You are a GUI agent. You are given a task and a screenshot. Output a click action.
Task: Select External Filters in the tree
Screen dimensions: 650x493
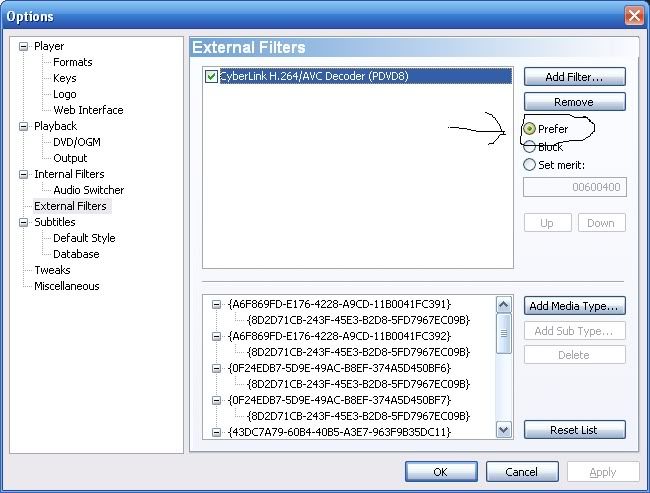(70, 206)
